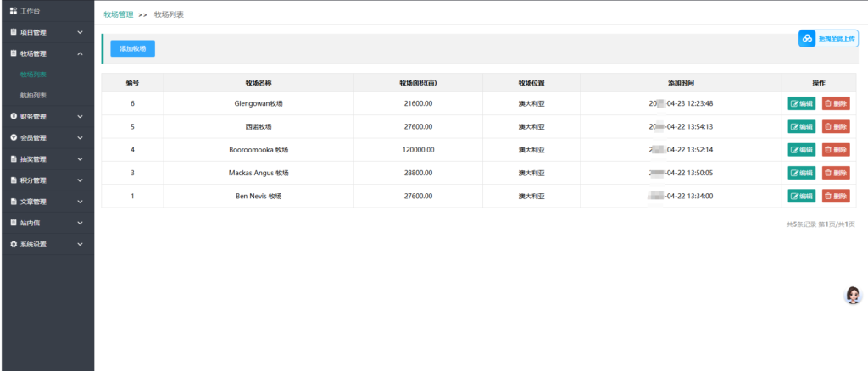The width and height of the screenshot is (868, 371).
Task: Open 航拍列表 in the sidebar submenu
Action: point(33,95)
